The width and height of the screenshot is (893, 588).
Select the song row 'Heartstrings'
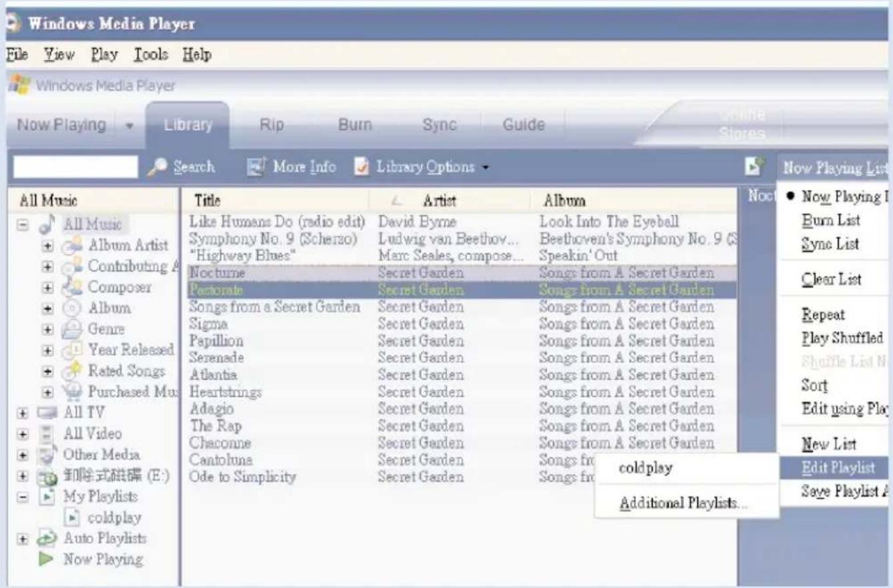click(x=460, y=392)
